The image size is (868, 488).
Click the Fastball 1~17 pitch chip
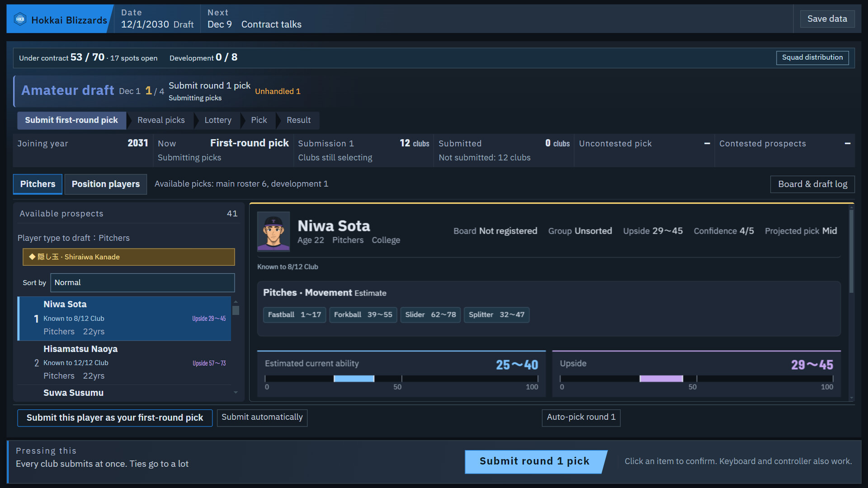click(294, 314)
